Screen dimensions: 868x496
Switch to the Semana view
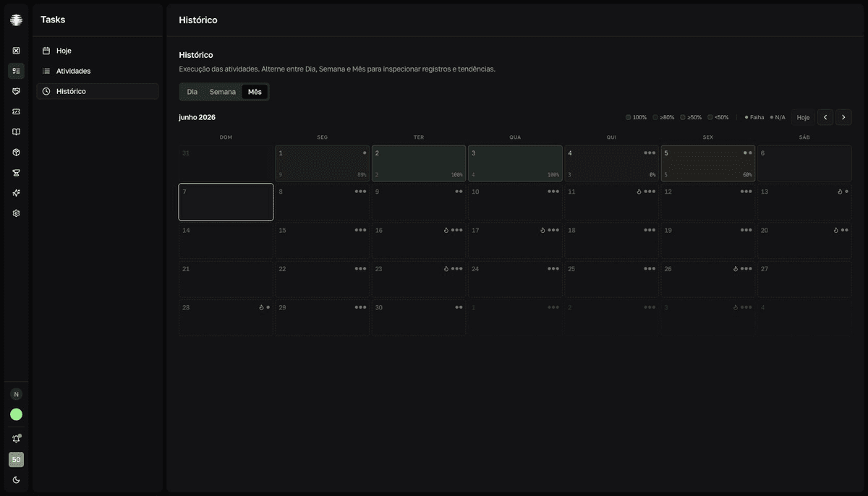[223, 92]
